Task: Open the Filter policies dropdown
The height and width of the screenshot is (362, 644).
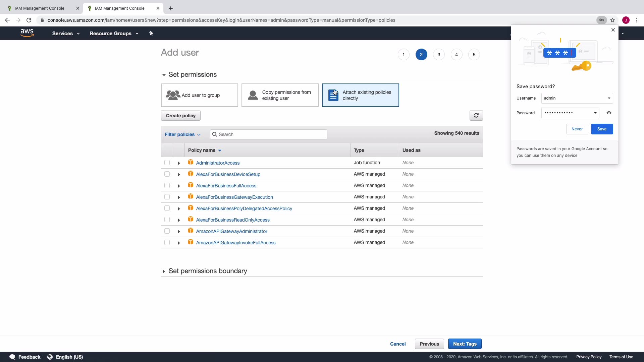Action: (182, 134)
